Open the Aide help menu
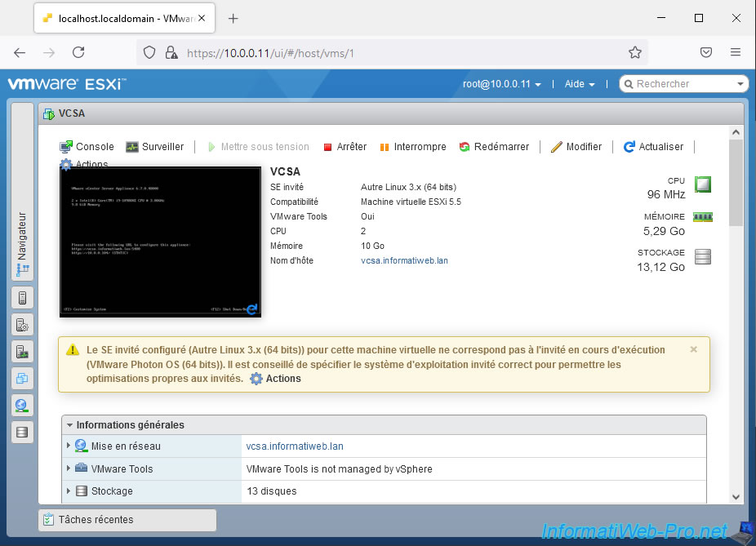 pyautogui.click(x=580, y=84)
